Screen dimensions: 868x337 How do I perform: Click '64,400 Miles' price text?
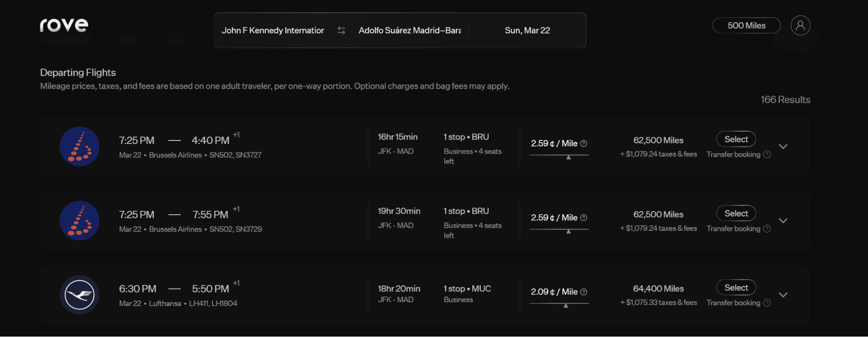click(x=658, y=289)
